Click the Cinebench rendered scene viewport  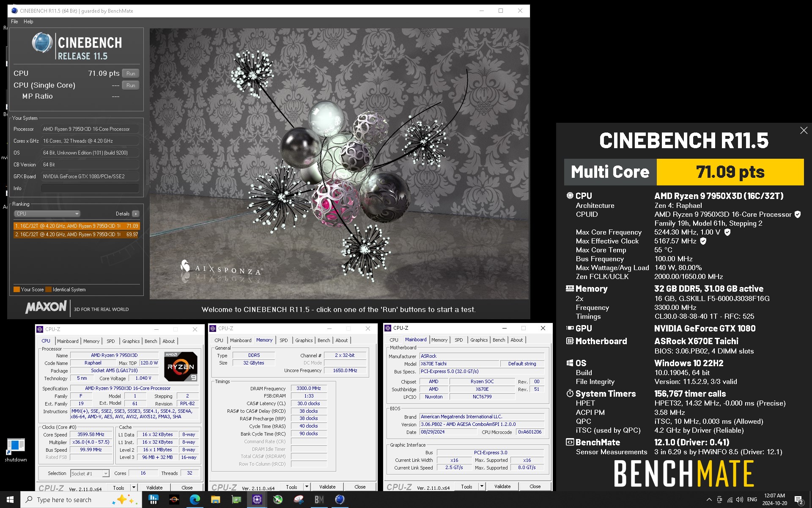pos(339,164)
